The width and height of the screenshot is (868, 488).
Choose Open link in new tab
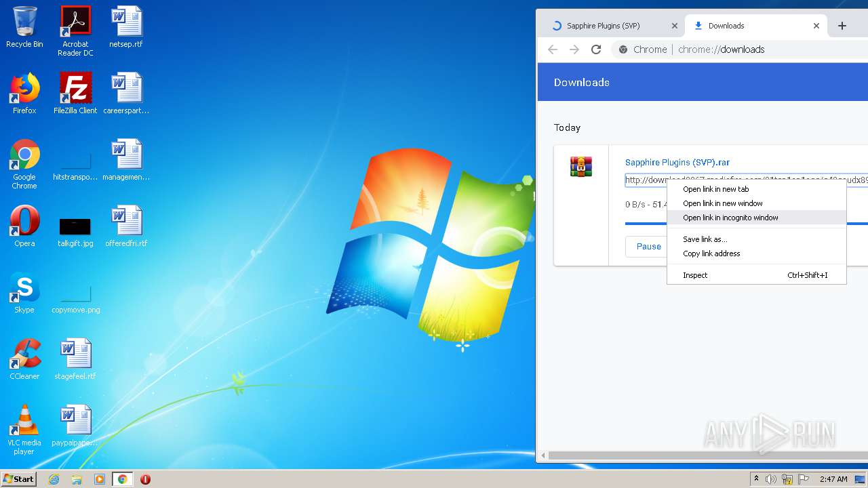click(757, 189)
